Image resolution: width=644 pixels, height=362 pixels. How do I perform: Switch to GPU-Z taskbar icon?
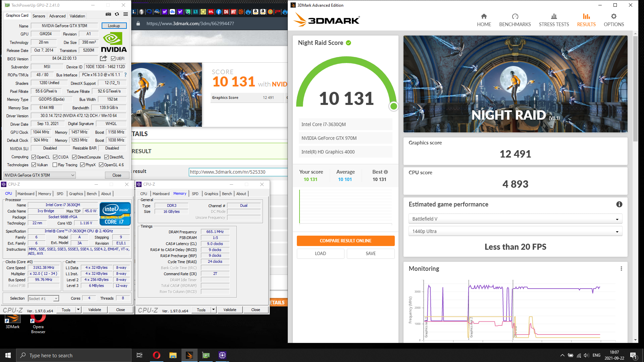coord(206,355)
